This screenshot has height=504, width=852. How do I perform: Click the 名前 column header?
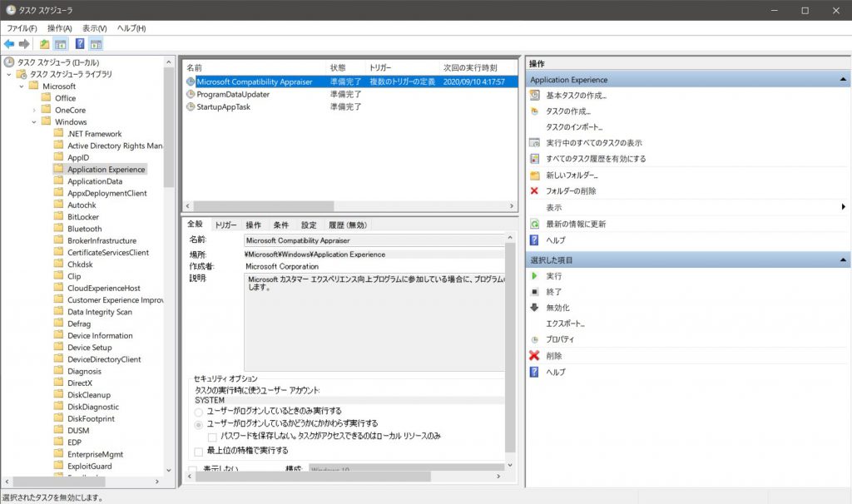tap(255, 68)
